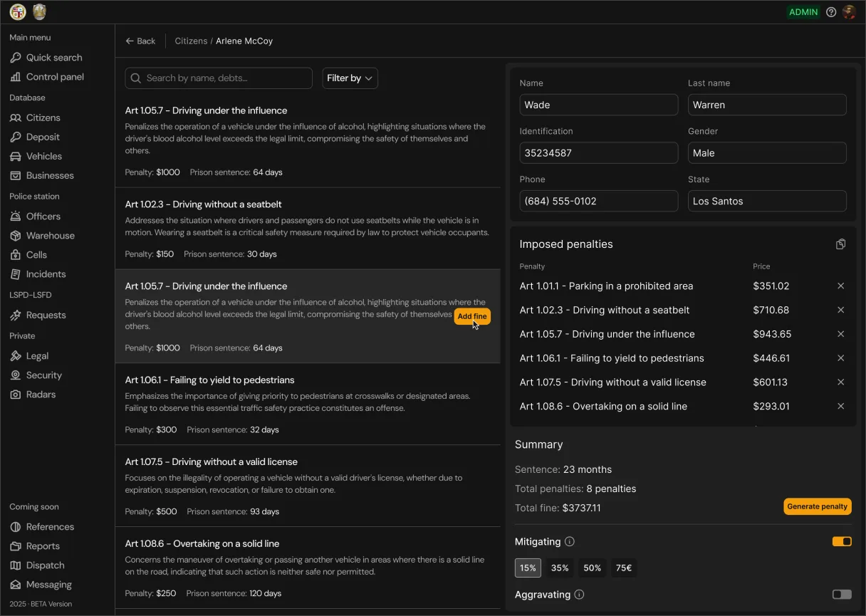Open the Incidents page
This screenshot has width=866, height=616.
(38, 274)
